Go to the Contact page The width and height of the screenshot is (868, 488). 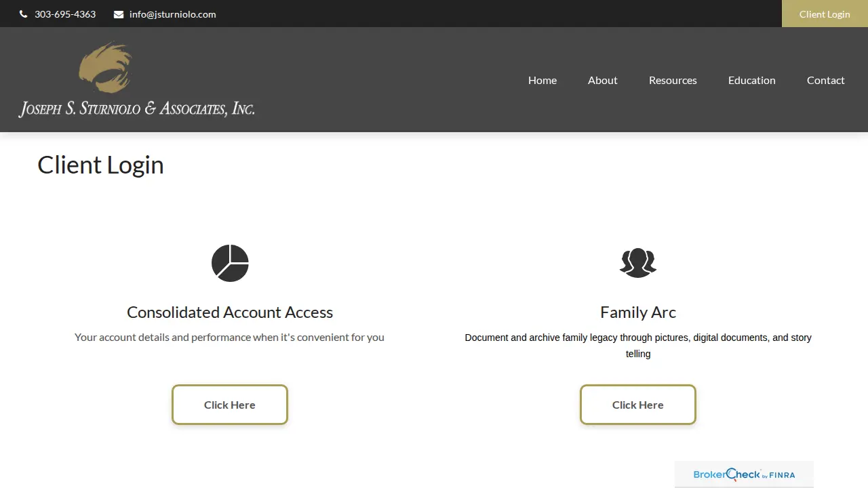(826, 80)
